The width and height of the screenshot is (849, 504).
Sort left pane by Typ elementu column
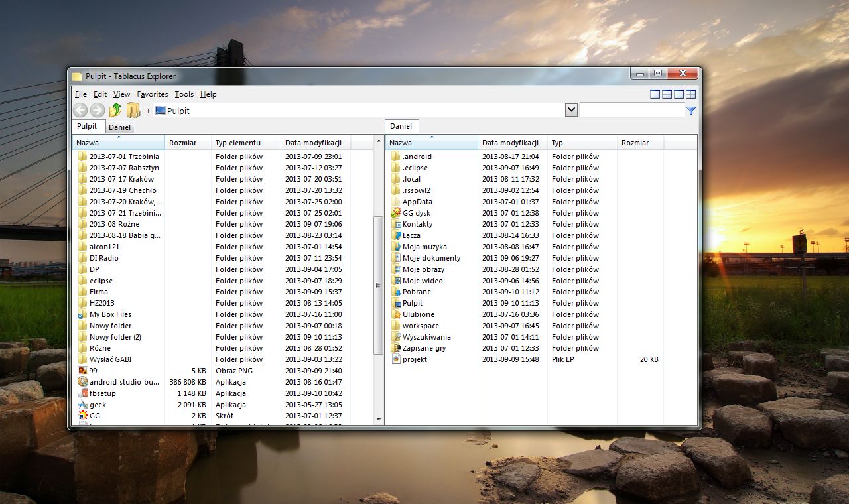click(x=246, y=143)
